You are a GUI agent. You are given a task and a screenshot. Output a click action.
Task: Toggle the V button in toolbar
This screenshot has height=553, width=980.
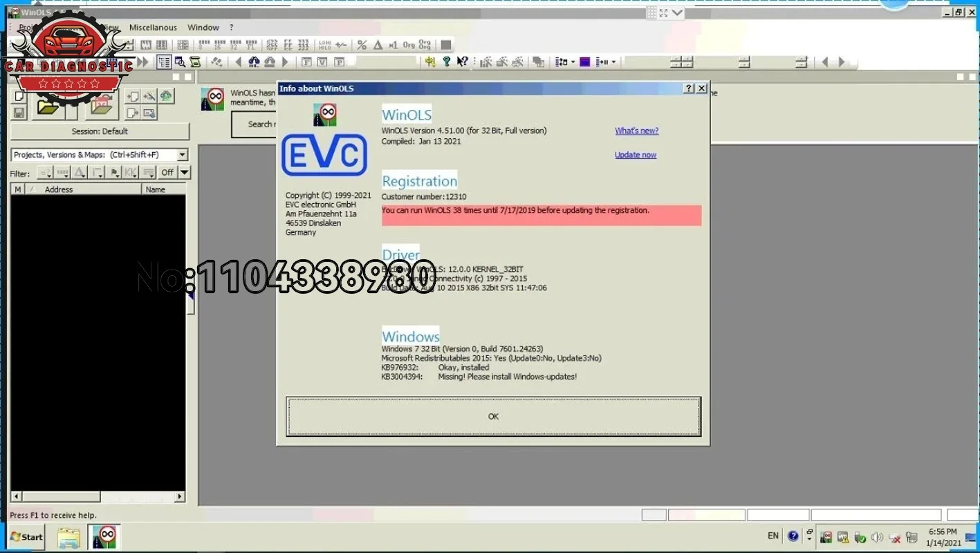(x=323, y=62)
